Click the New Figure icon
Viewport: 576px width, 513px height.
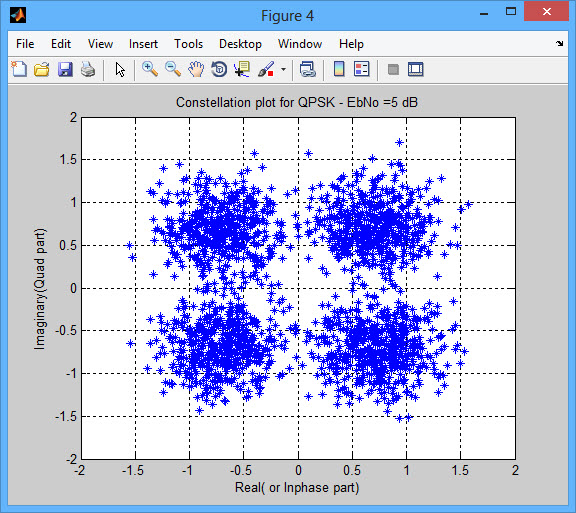pyautogui.click(x=19, y=69)
